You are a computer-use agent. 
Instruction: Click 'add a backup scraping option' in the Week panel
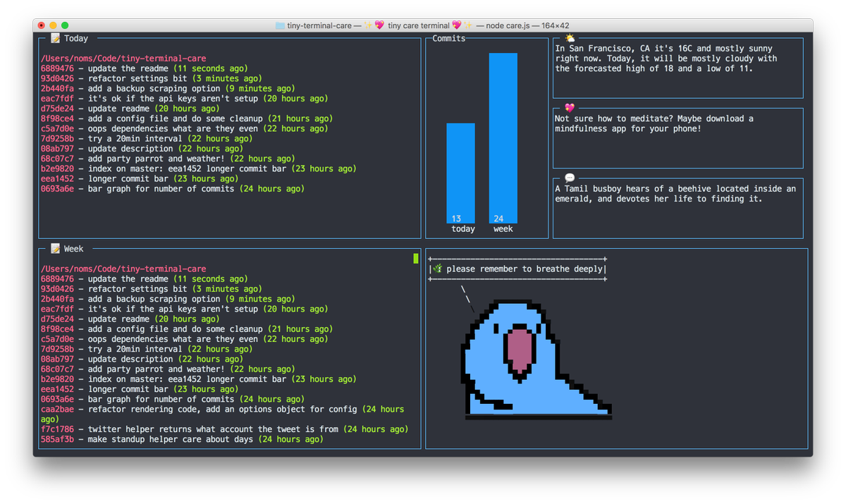pos(154,299)
